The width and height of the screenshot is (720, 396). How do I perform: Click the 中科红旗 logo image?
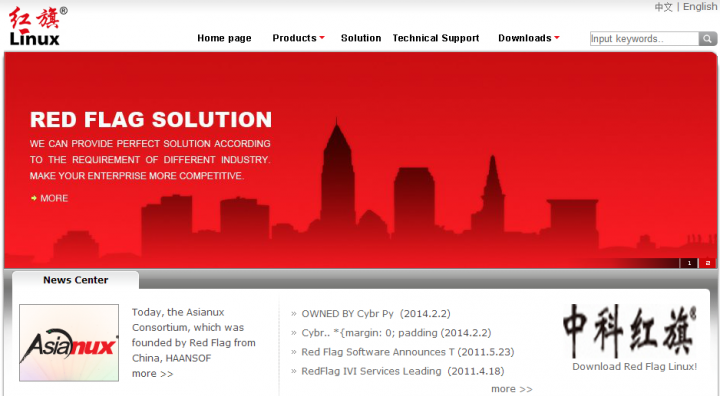[x=630, y=331]
